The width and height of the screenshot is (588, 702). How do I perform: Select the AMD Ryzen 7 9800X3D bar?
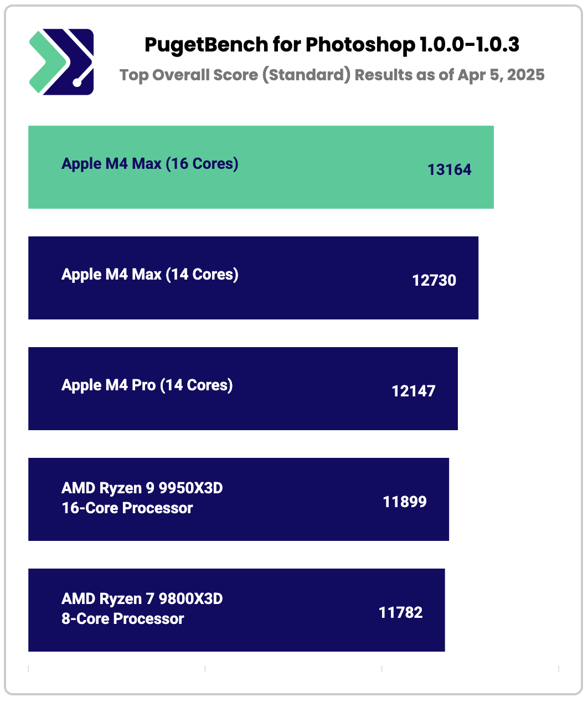236,610
